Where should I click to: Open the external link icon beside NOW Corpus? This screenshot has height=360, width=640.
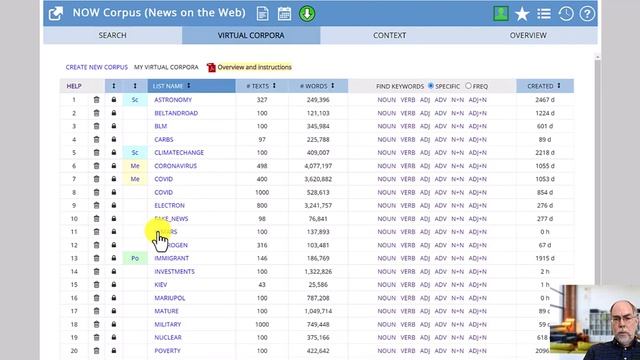(x=56, y=13)
